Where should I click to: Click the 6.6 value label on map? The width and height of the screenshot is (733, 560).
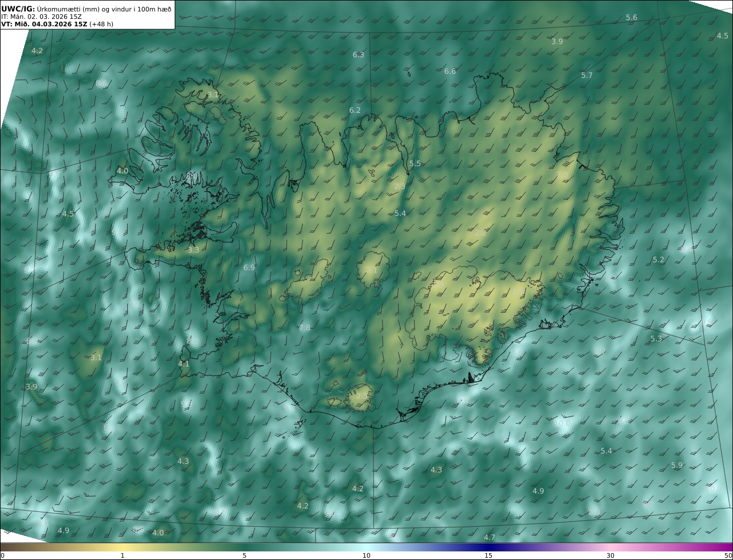click(x=450, y=72)
